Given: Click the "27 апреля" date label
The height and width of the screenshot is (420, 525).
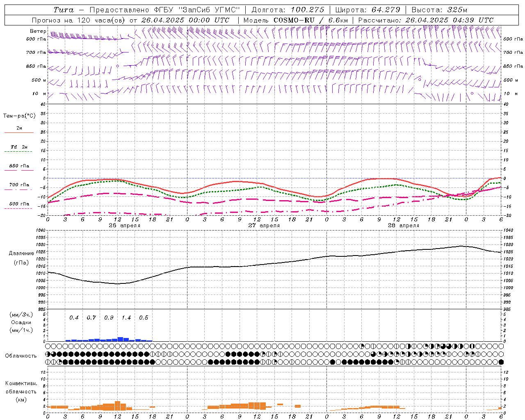Looking at the screenshot, I should point(264,226).
